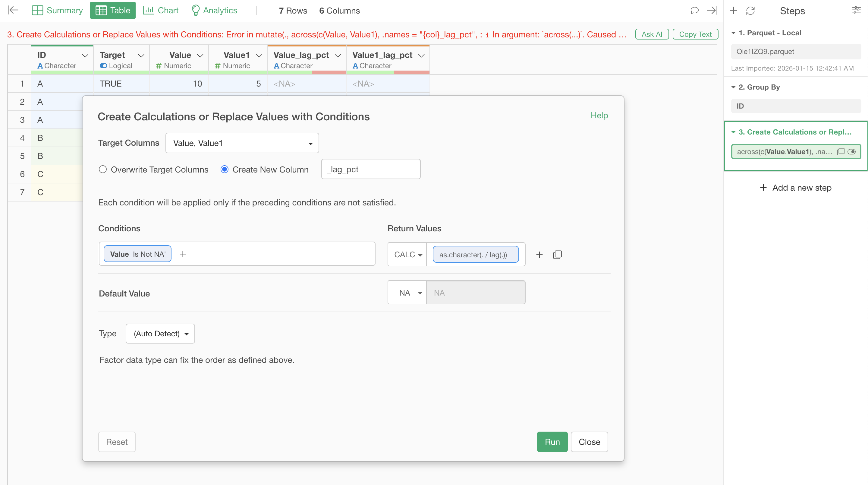The width and height of the screenshot is (868, 485).
Task: Select Create New Column radio
Action: 225,169
